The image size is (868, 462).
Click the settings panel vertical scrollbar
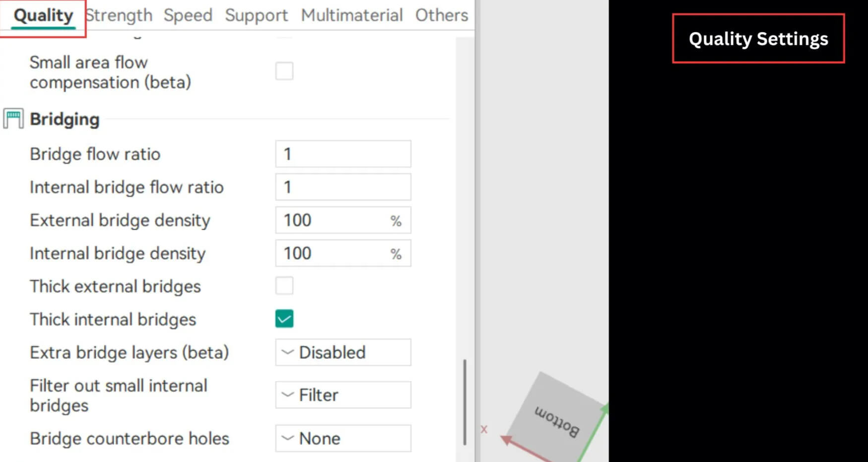(465, 402)
